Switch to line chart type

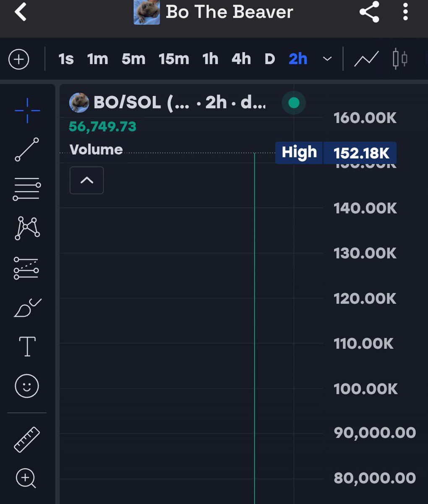tap(366, 59)
